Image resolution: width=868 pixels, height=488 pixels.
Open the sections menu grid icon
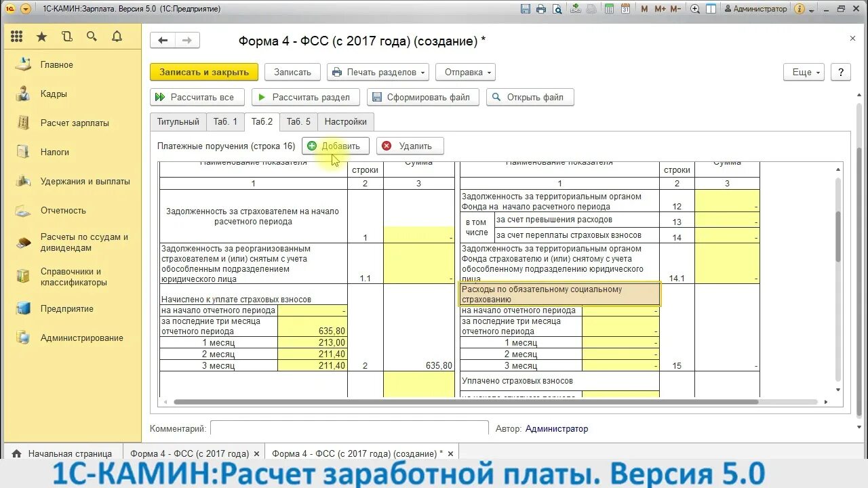point(17,37)
